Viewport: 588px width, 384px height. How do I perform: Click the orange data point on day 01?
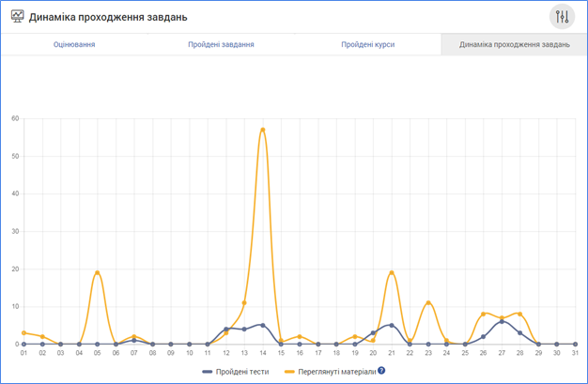point(23,332)
